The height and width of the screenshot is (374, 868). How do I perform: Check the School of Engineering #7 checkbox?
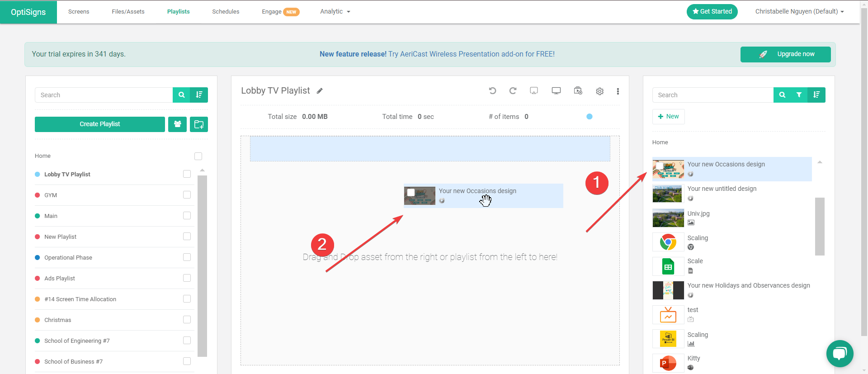[x=187, y=341]
